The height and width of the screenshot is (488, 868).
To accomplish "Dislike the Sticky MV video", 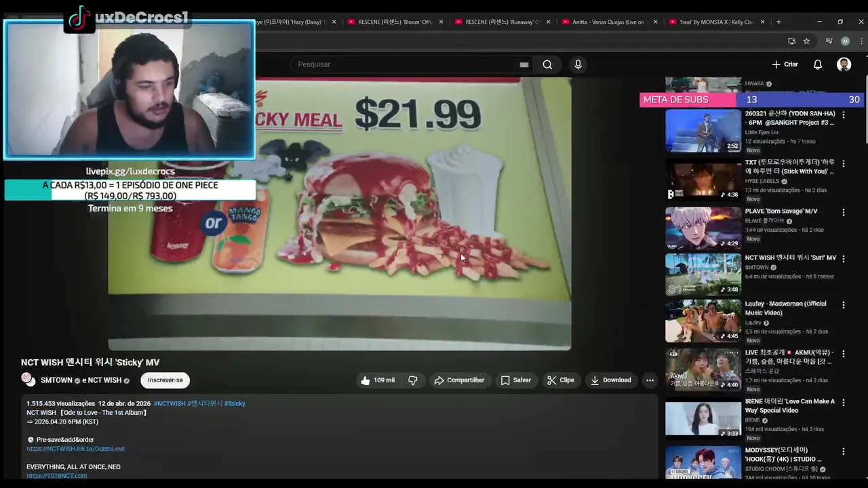I will 413,380.
